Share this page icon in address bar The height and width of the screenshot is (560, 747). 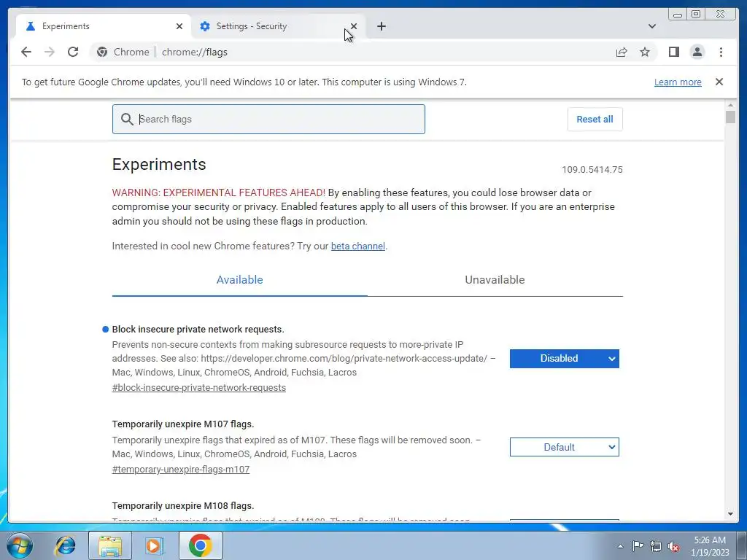[622, 52]
